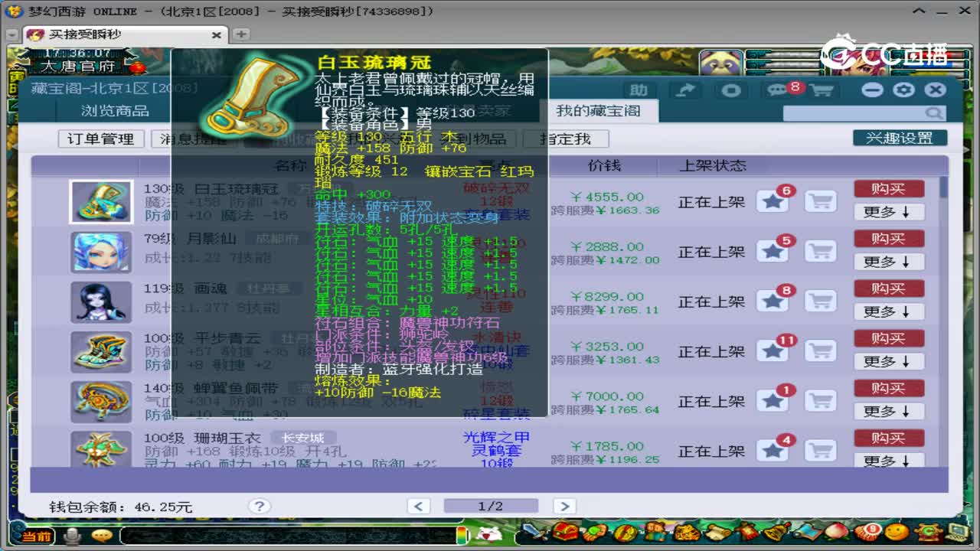Viewport: 980px width, 551px height.
Task: Open 兴趣设置 button
Action: [x=900, y=138]
